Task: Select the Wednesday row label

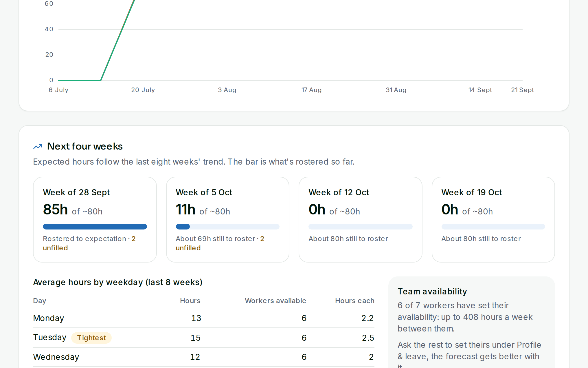Action: 56,357
